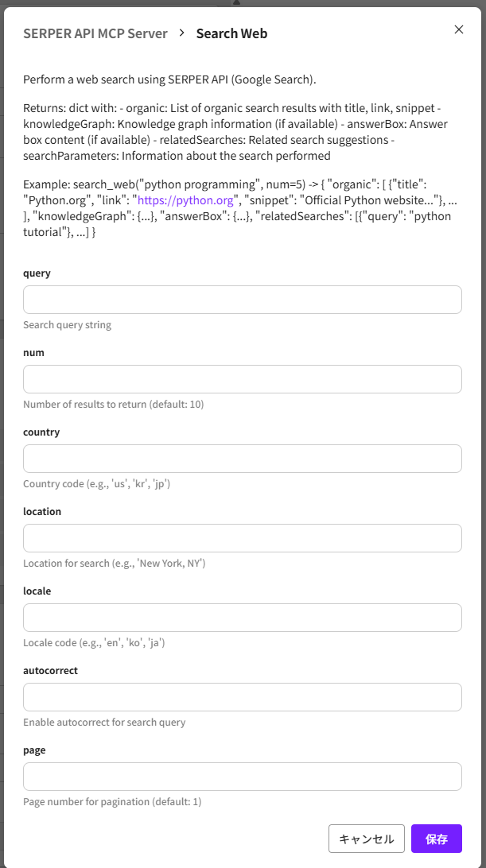Go back to SERPER API MCP Server
Image resolution: width=486 pixels, height=868 pixels.
coord(95,33)
